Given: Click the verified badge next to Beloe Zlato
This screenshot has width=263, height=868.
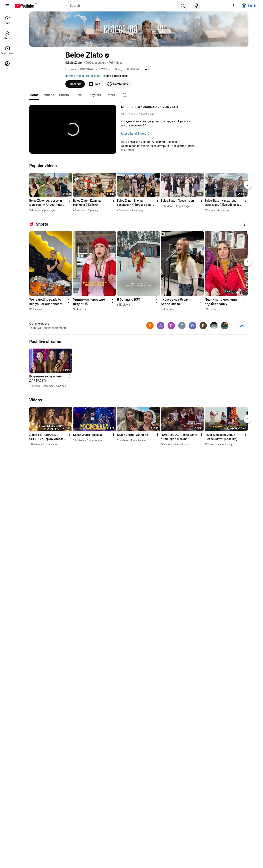Looking at the screenshot, I should 107,56.
